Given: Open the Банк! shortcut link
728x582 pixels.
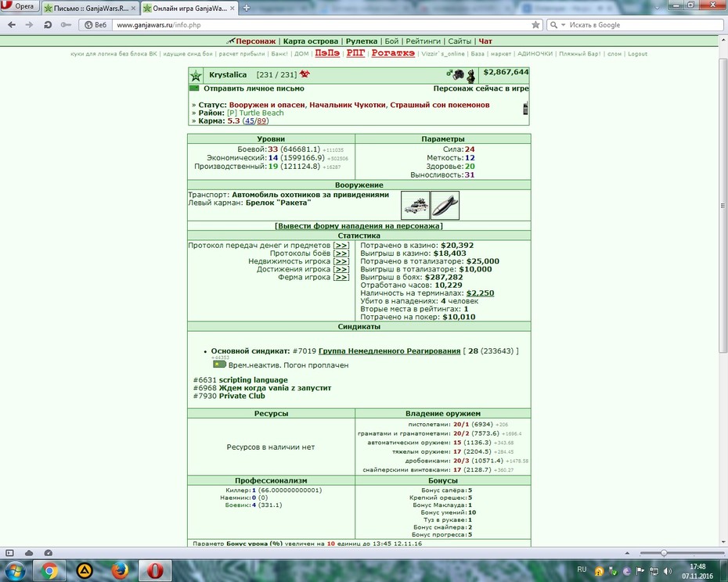Looking at the screenshot, I should click(279, 54).
